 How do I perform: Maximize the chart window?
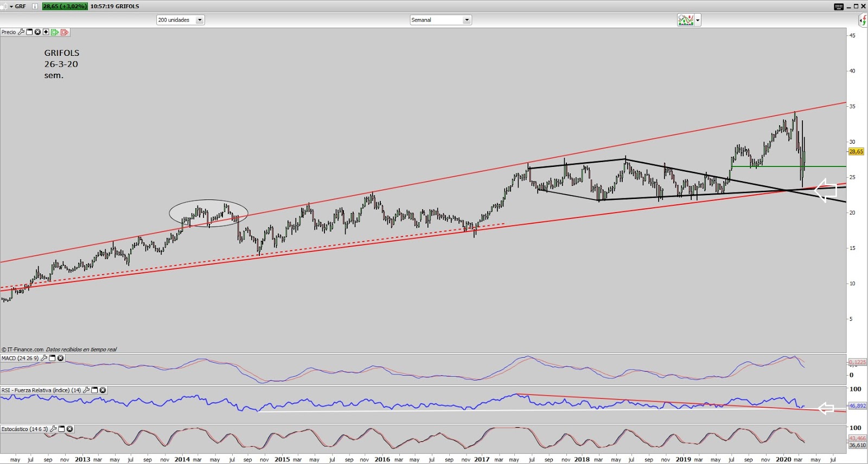(x=856, y=7)
